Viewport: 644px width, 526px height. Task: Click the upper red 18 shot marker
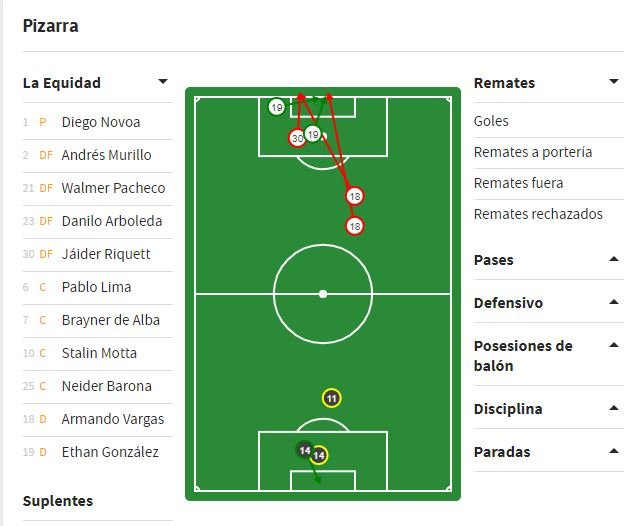pos(354,196)
